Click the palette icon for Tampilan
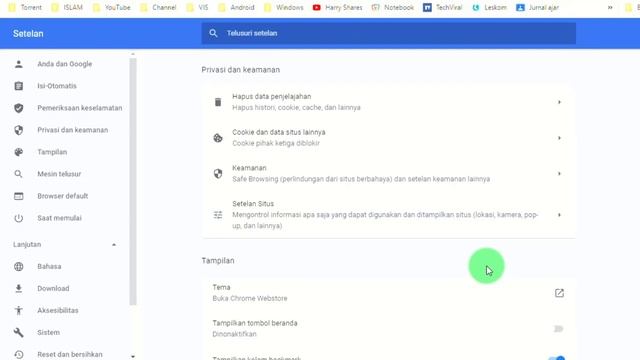640x360 pixels. [x=18, y=152]
